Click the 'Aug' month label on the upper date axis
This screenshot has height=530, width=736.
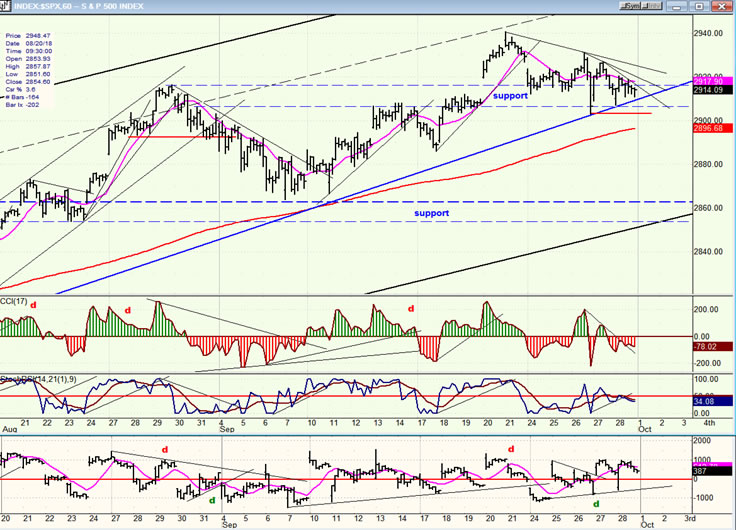9,430
